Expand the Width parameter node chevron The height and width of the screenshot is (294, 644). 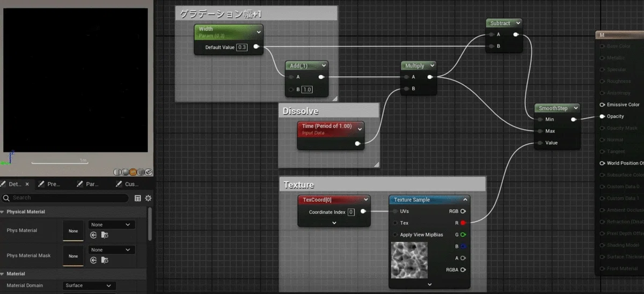pyautogui.click(x=259, y=31)
